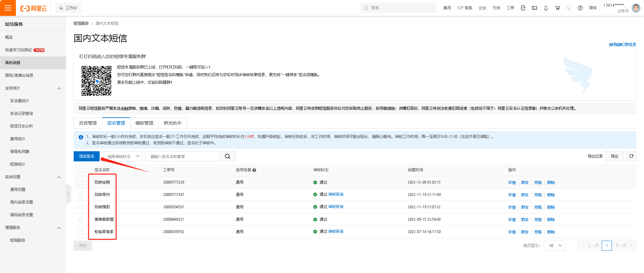644x273 pixels.
Task: Tick the checkbox for 玩转常州
Action: [x=81, y=195]
